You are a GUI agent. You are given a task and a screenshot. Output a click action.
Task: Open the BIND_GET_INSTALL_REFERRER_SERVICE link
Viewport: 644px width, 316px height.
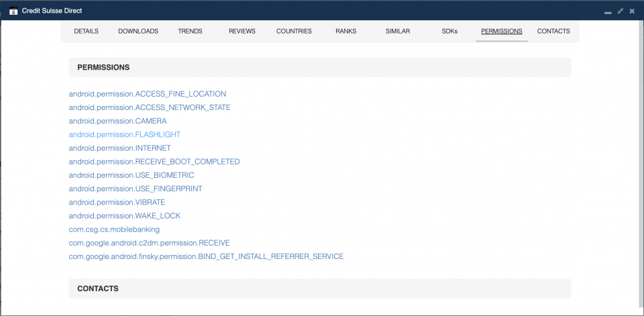(x=206, y=256)
